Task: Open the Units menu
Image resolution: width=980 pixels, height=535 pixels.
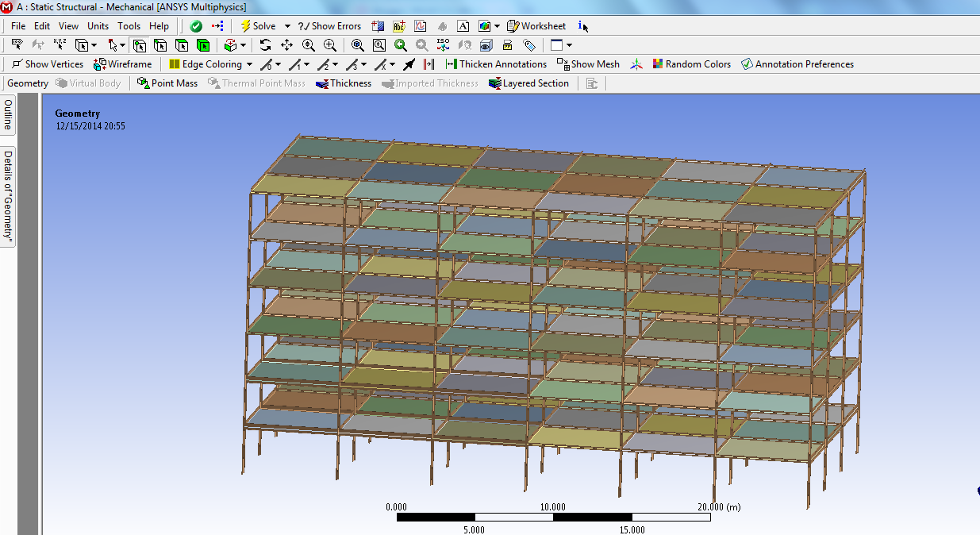Action: click(98, 25)
